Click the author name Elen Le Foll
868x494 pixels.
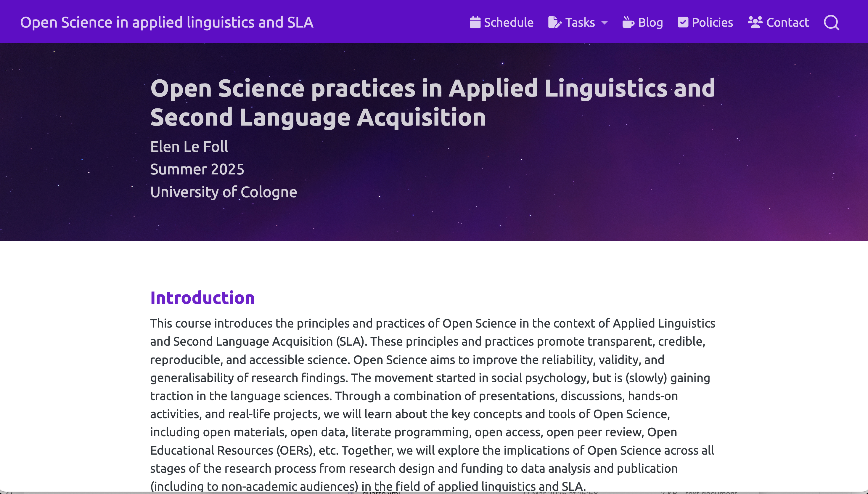pyautogui.click(x=189, y=147)
